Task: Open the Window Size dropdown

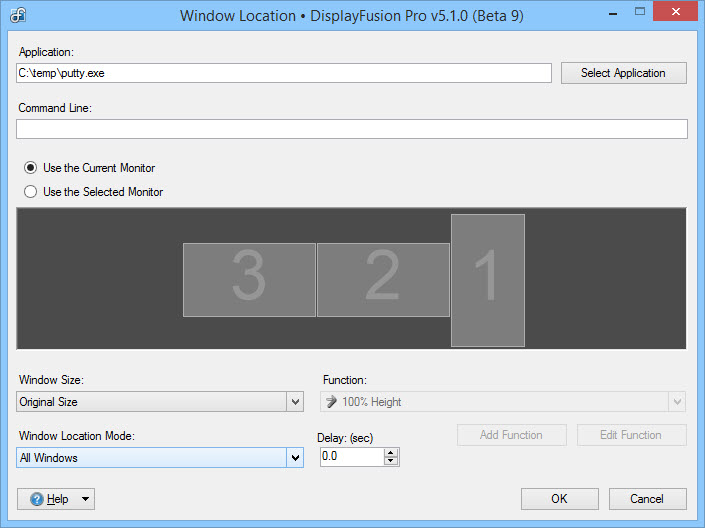Action: pos(160,402)
